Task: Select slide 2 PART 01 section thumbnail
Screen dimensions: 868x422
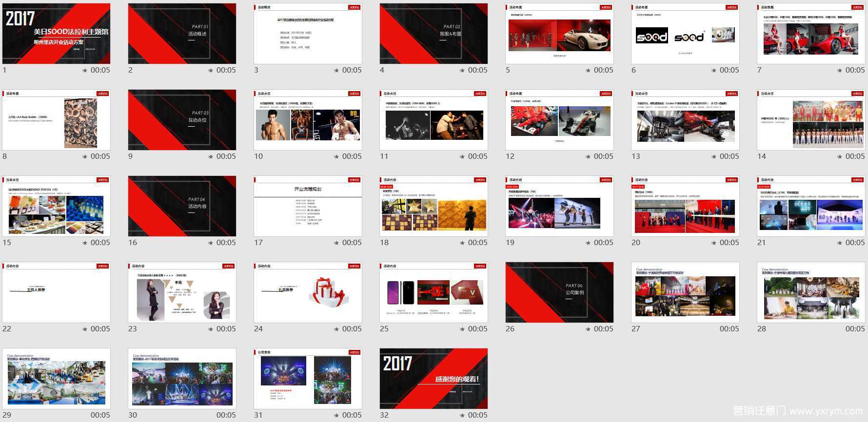Action: (182, 34)
